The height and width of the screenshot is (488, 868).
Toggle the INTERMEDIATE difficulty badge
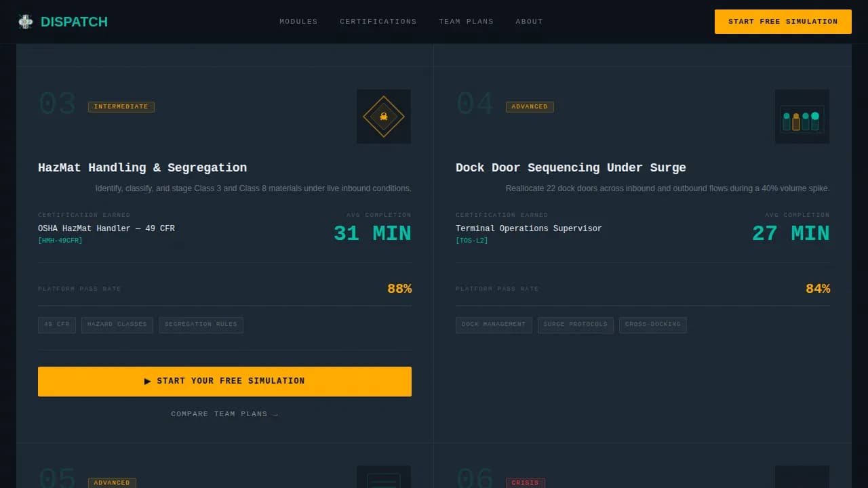121,106
